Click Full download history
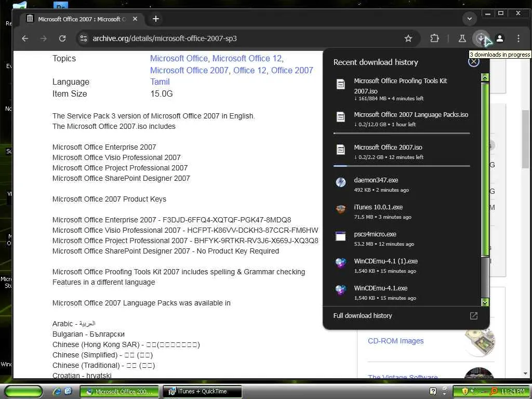This screenshot has height=399, width=532. coord(362,315)
